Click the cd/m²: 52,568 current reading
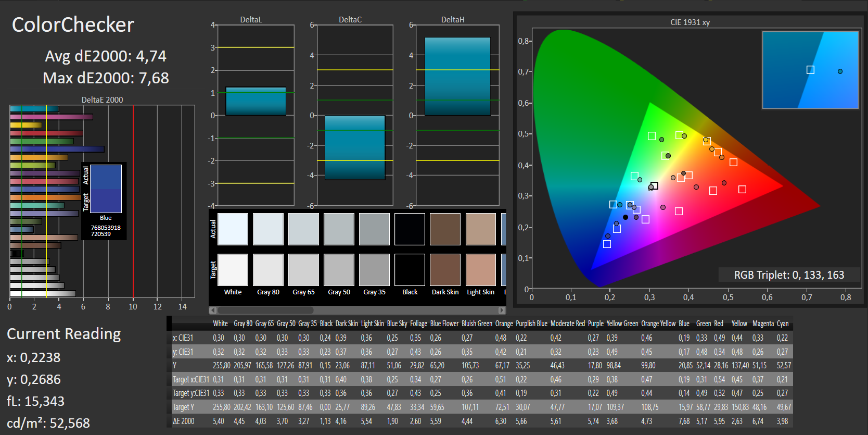 (x=48, y=423)
